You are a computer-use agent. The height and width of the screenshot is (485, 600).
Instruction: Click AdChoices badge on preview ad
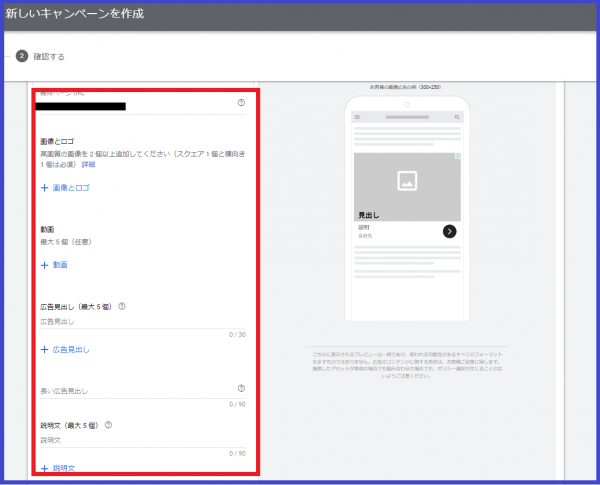point(457,157)
